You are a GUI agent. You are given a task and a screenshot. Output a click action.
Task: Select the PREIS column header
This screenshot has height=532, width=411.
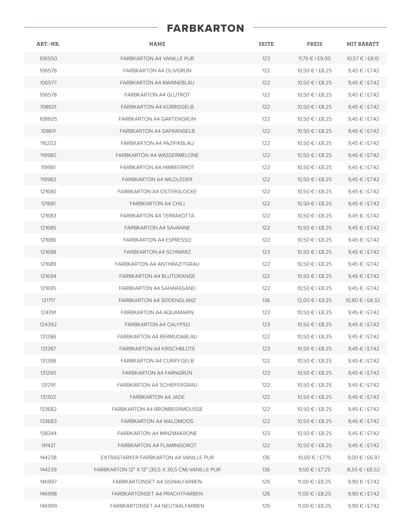314,44
